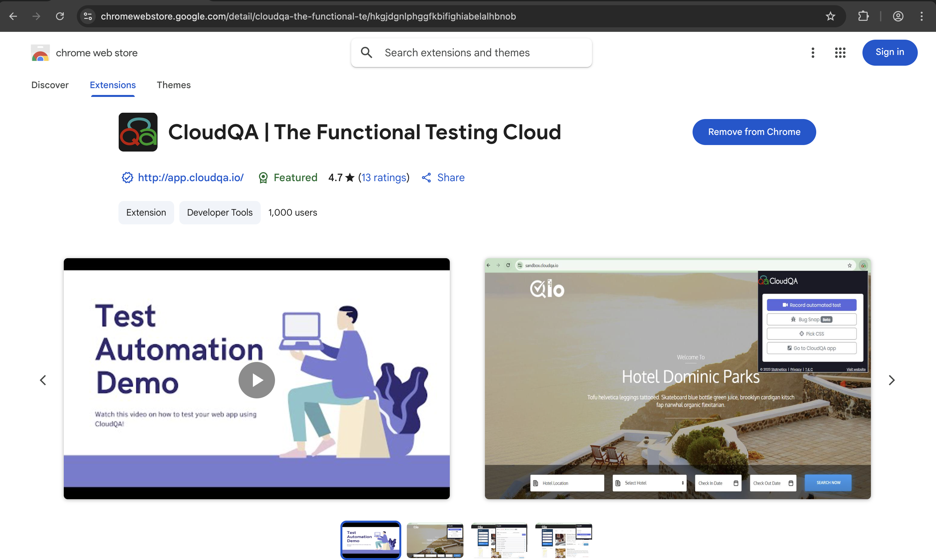The height and width of the screenshot is (560, 936).
Task: Advance the carousel with the next arrow
Action: 891,380
